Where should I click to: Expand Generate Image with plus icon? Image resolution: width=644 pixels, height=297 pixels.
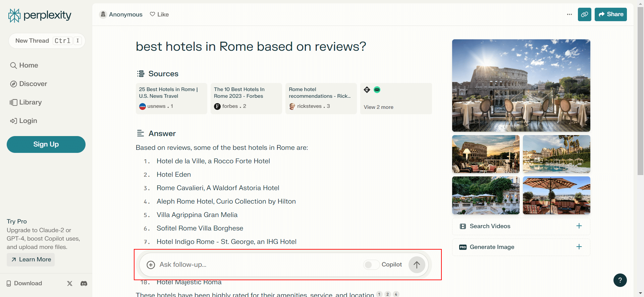coord(579,247)
